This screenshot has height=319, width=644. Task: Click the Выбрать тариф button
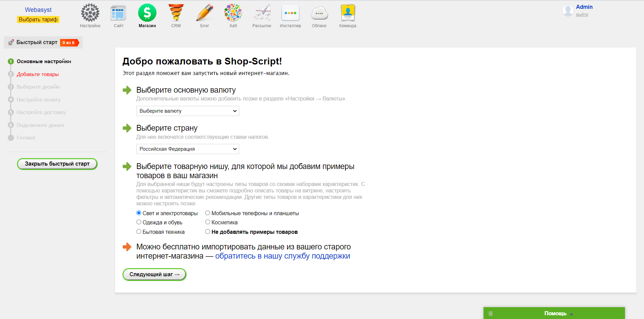(38, 19)
